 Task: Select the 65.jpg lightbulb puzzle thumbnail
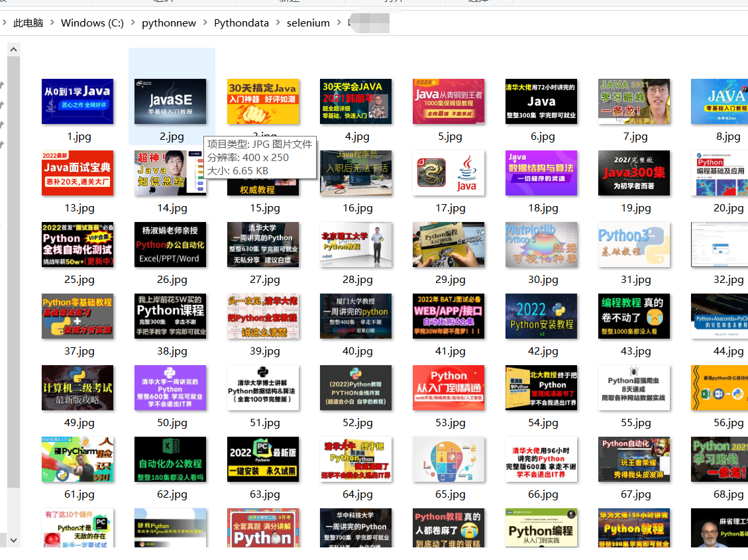(x=449, y=459)
